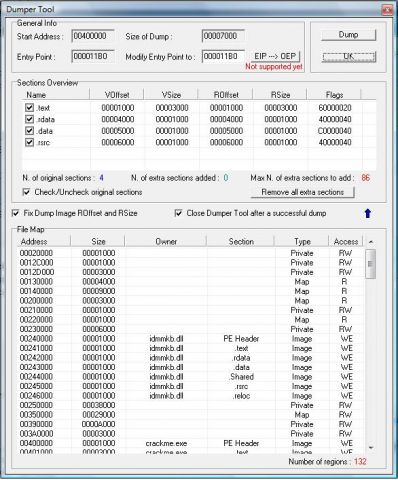
Task: Click the OK button
Action: [348, 56]
